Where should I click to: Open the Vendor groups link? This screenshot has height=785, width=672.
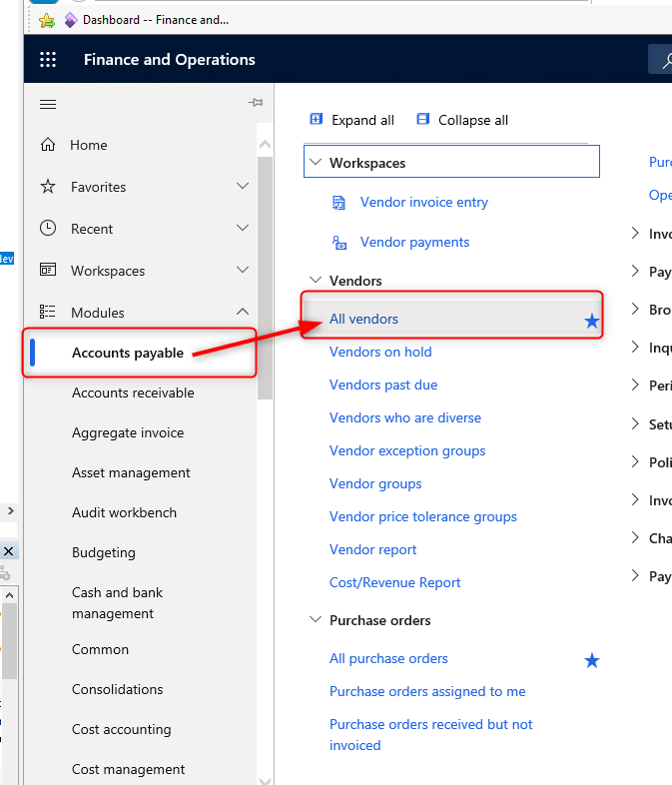click(x=375, y=483)
